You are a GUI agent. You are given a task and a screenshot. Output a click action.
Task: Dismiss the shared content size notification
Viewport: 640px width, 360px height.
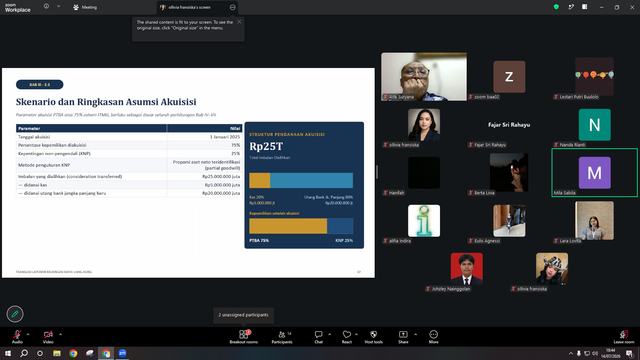239,22
